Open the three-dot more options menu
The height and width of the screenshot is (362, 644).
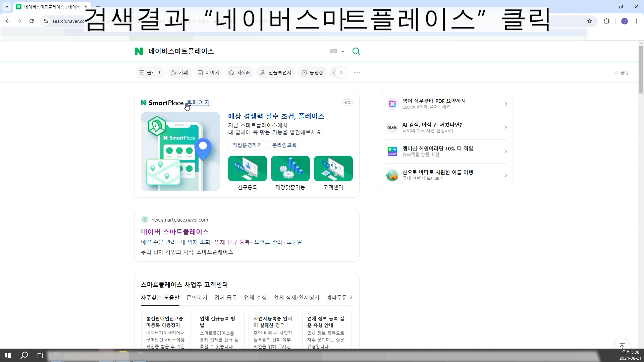[x=357, y=73]
